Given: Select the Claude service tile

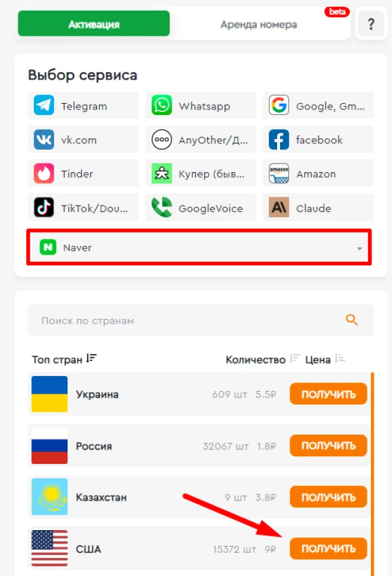Looking at the screenshot, I should pos(318,208).
